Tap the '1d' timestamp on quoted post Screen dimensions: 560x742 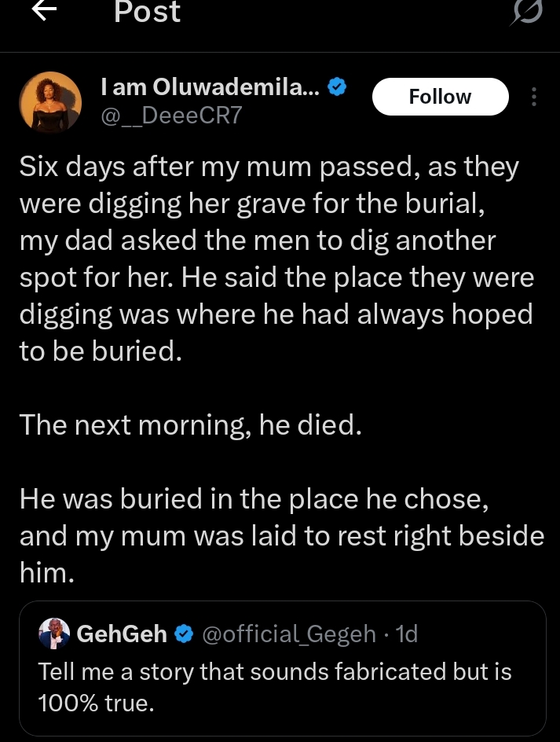point(408,634)
